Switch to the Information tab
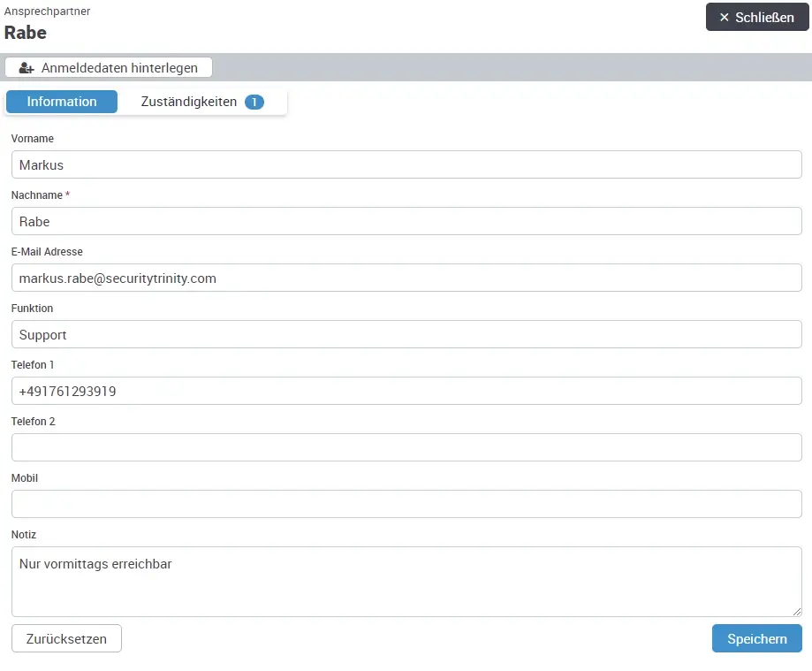The width and height of the screenshot is (812, 671). 62,102
